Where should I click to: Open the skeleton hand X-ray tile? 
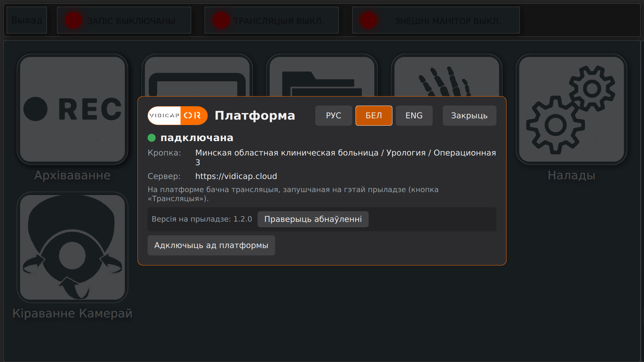[x=447, y=76]
